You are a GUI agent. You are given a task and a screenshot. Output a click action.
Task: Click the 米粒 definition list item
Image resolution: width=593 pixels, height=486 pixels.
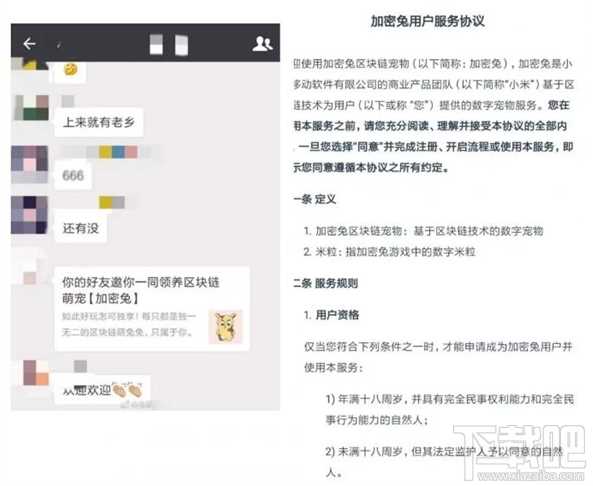tap(390, 252)
